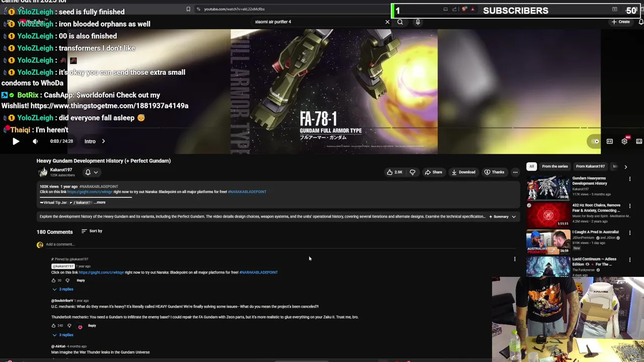
Task: Clear the YouTube search box text
Action: (x=387, y=22)
